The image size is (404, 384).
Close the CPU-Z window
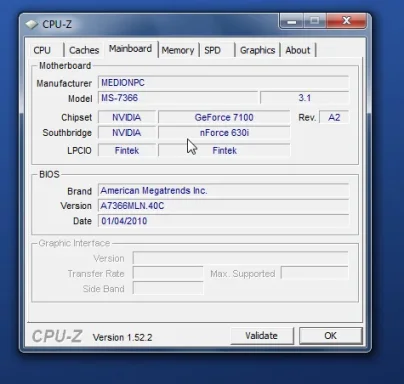point(347,21)
